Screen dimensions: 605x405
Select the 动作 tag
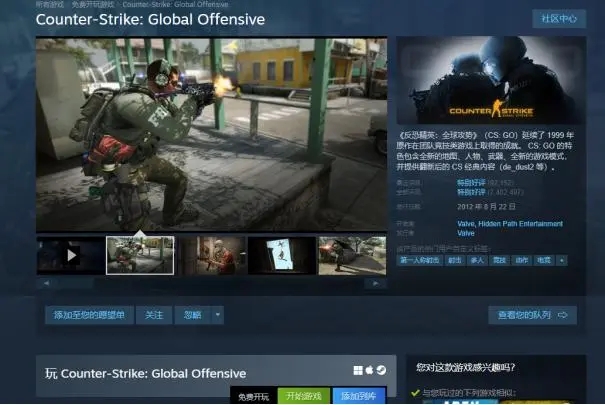(522, 260)
